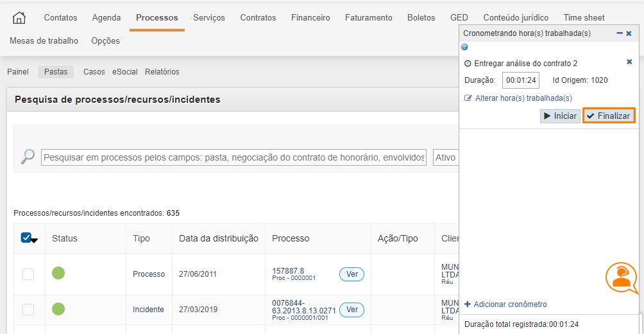The height and width of the screenshot is (334, 644).
Task: Expand the arrow beside the select-all checkbox
Action: pyautogui.click(x=35, y=240)
